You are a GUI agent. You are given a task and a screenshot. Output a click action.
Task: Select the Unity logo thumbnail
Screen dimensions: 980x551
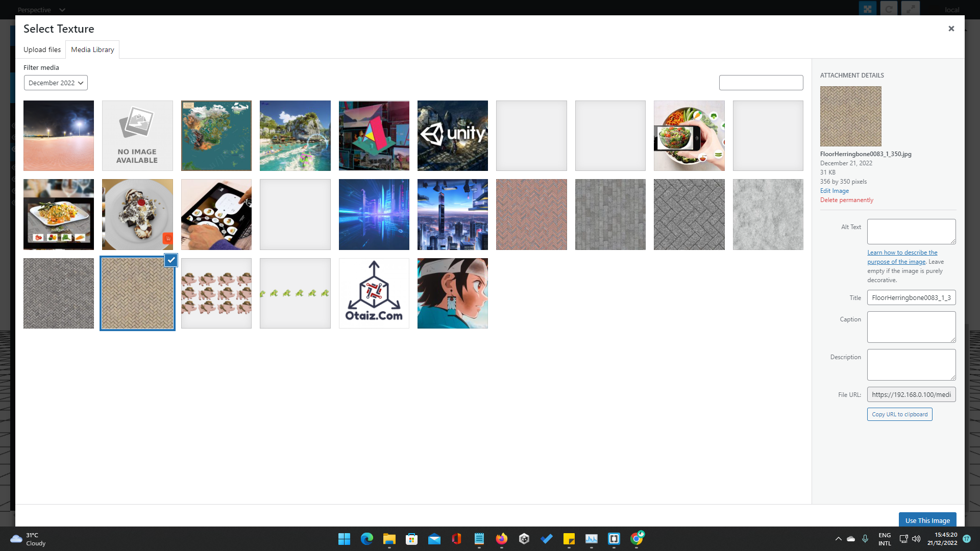453,136
